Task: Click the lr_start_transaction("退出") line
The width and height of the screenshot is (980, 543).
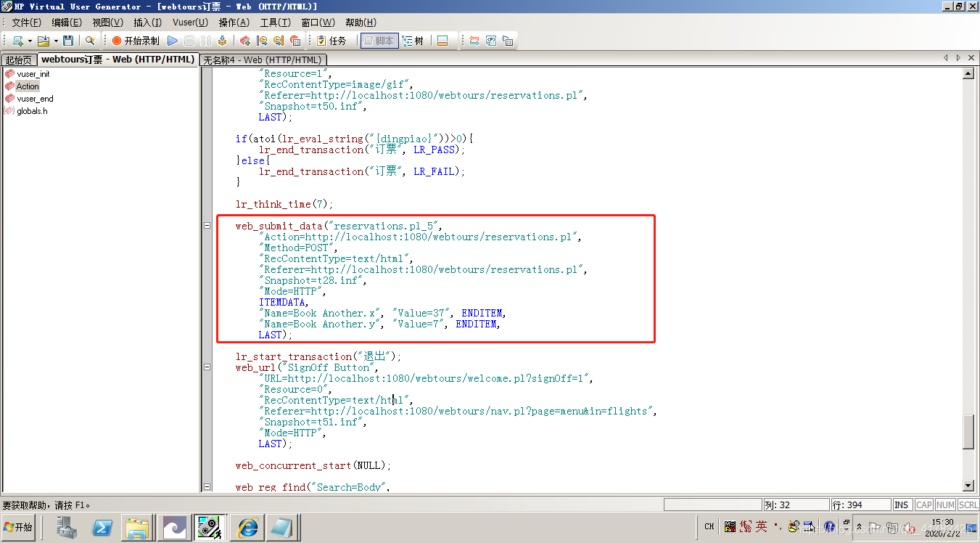Action: 318,356
